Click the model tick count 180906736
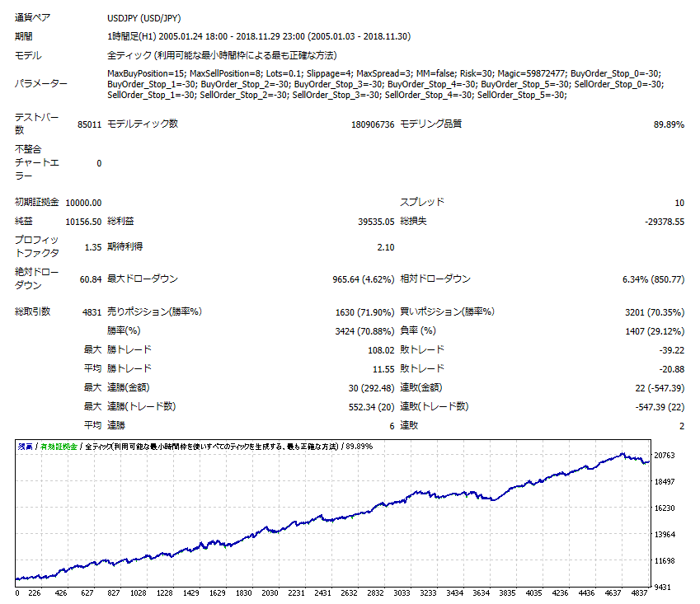Image resolution: width=700 pixels, height=604 pixels. point(373,124)
